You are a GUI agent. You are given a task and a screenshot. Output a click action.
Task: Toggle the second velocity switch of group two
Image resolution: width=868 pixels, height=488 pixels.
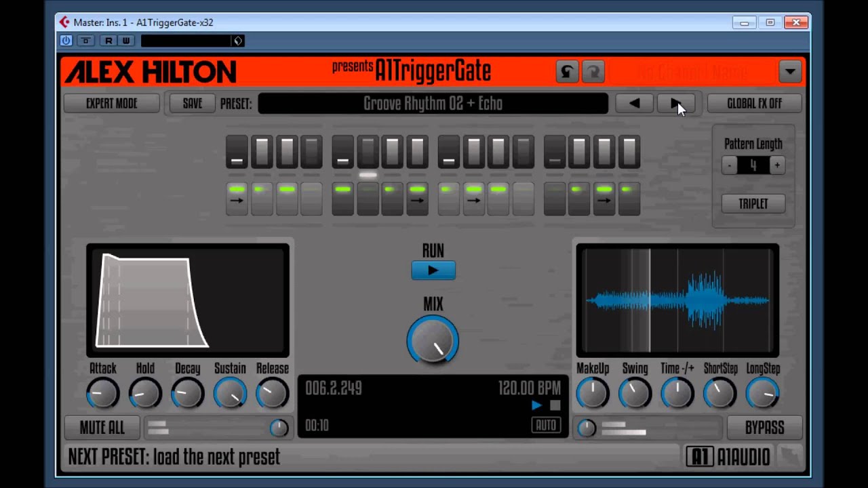[x=368, y=152]
